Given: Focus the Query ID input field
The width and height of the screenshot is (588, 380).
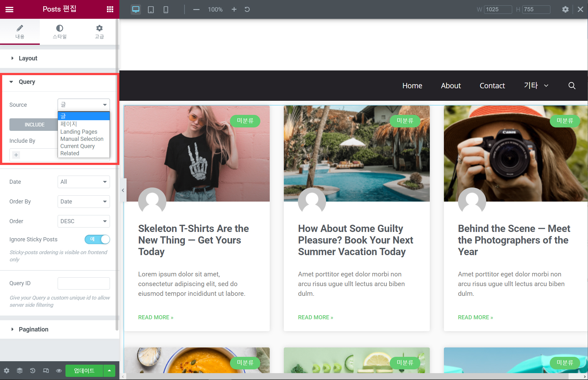Looking at the screenshot, I should click(84, 283).
